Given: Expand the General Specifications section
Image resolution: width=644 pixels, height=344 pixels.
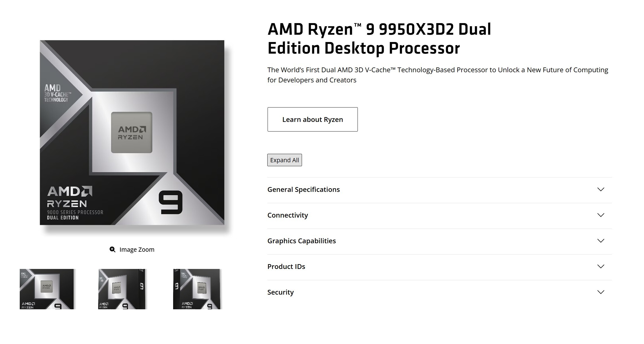Looking at the screenshot, I should 304,189.
